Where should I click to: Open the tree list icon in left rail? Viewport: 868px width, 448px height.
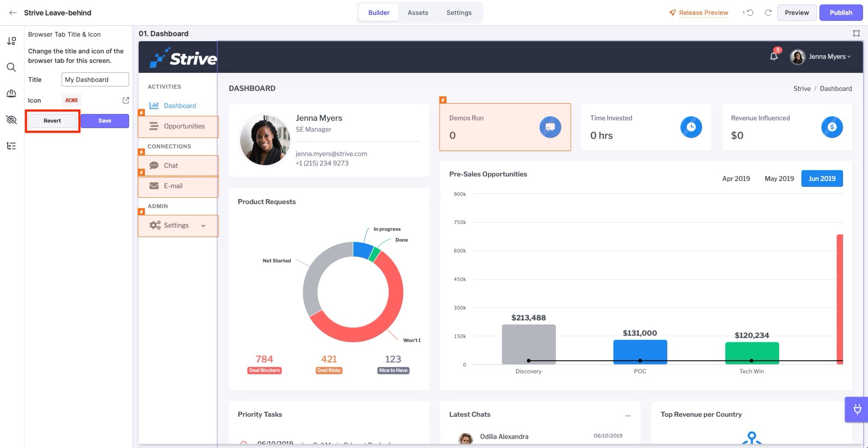(x=11, y=146)
